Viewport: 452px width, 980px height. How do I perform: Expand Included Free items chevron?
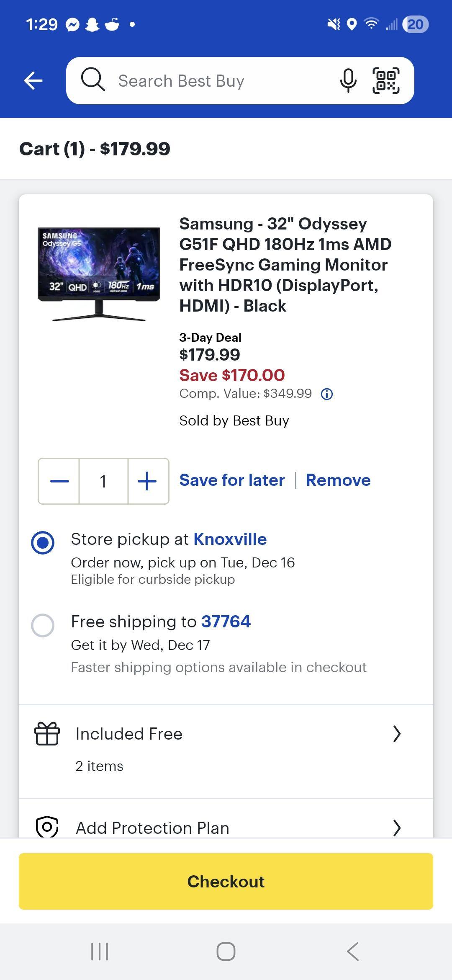point(397,734)
